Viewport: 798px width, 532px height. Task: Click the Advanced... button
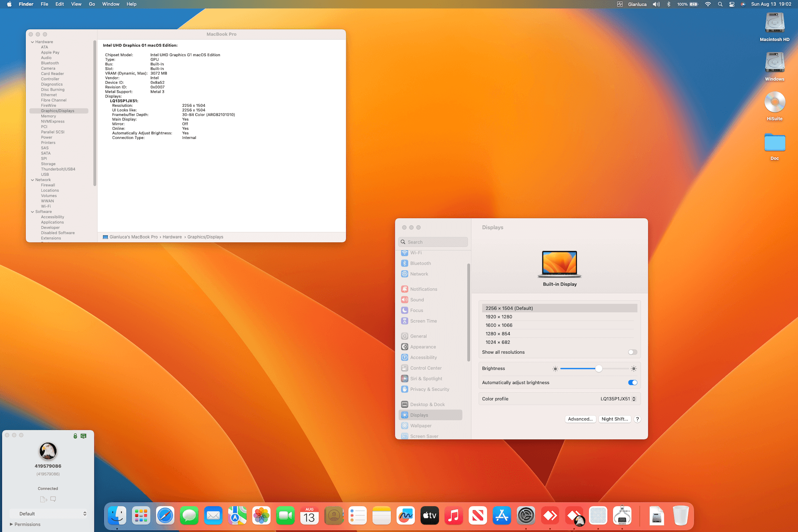coord(580,419)
